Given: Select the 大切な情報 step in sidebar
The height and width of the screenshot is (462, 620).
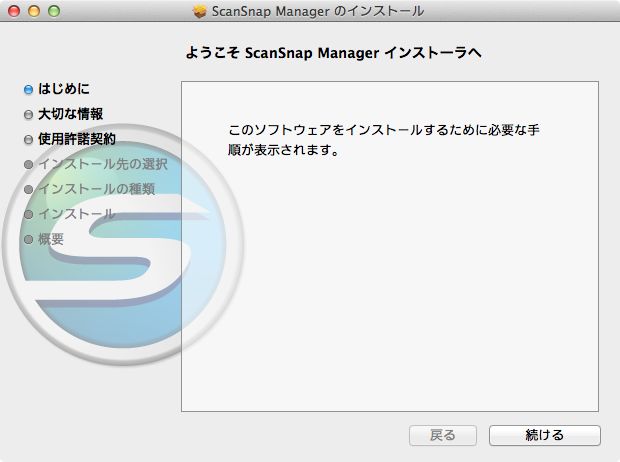Looking at the screenshot, I should (x=70, y=114).
